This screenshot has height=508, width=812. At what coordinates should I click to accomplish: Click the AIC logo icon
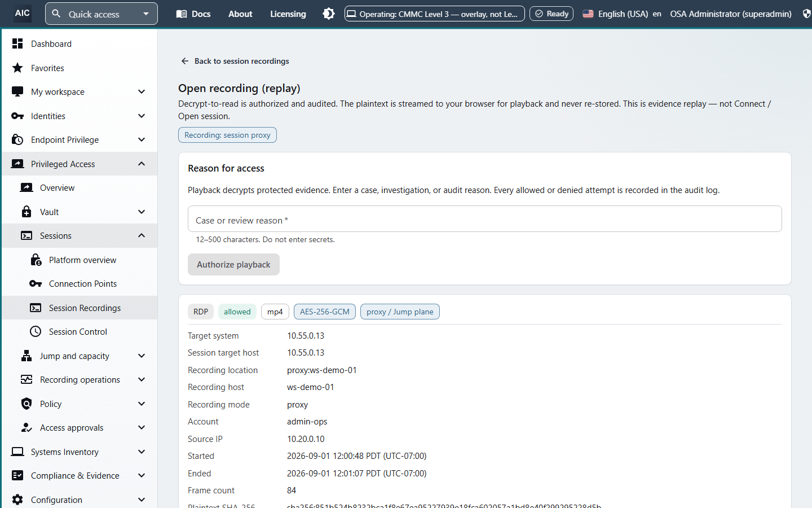tap(23, 13)
